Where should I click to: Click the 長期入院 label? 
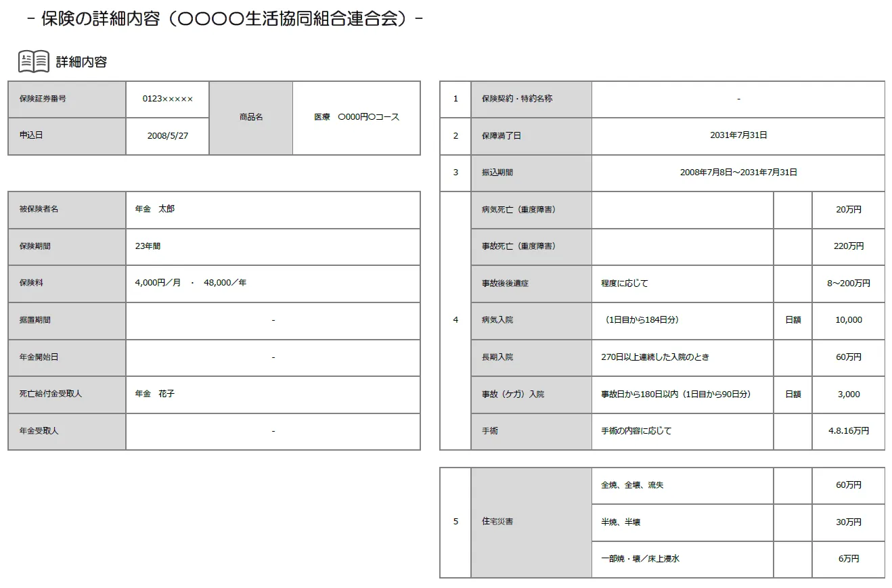pos(497,357)
